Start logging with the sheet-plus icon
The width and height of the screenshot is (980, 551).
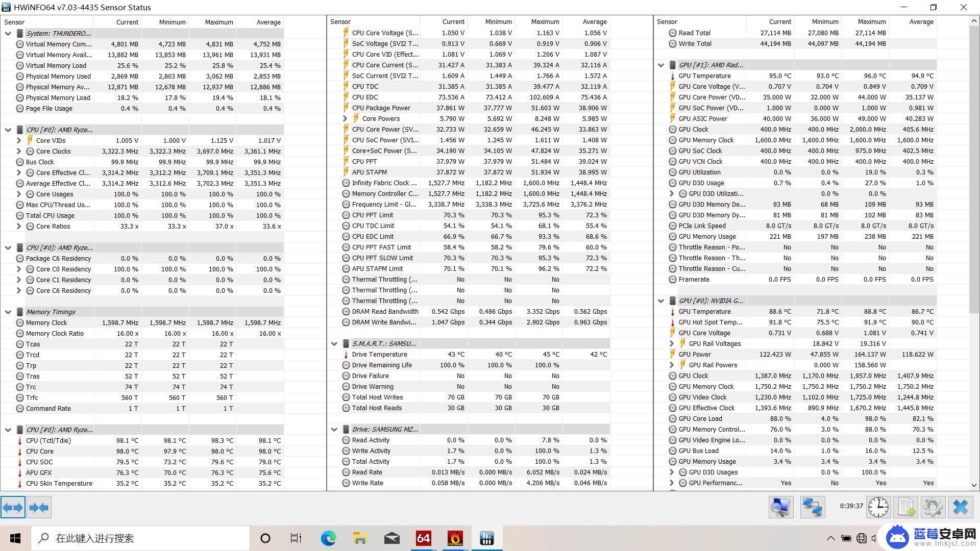(906, 507)
